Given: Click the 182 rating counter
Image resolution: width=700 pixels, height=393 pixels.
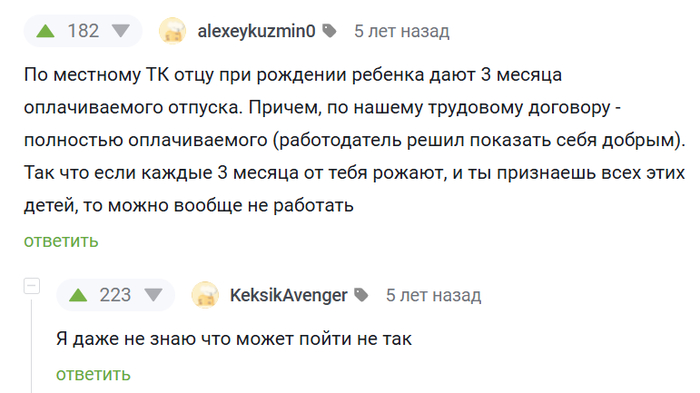Looking at the screenshot, I should (83, 31).
